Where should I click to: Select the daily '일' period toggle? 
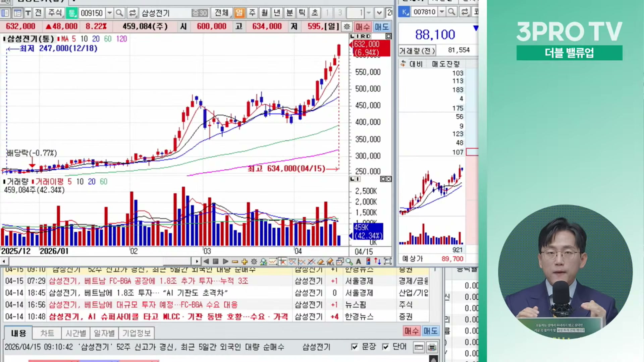coord(239,13)
